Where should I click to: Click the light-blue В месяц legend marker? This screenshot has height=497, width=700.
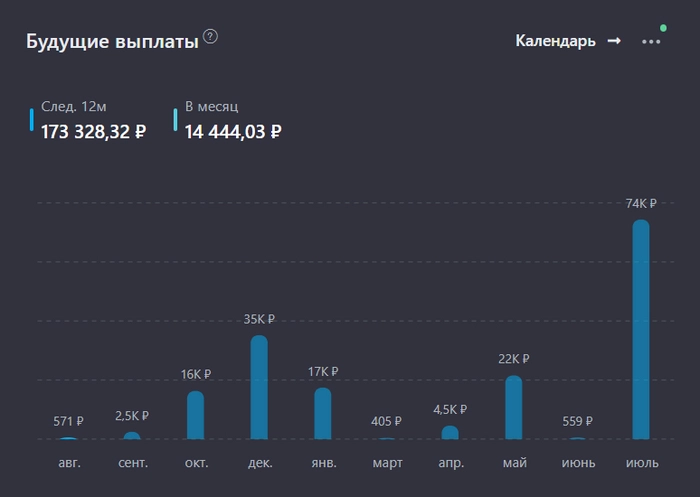175,120
